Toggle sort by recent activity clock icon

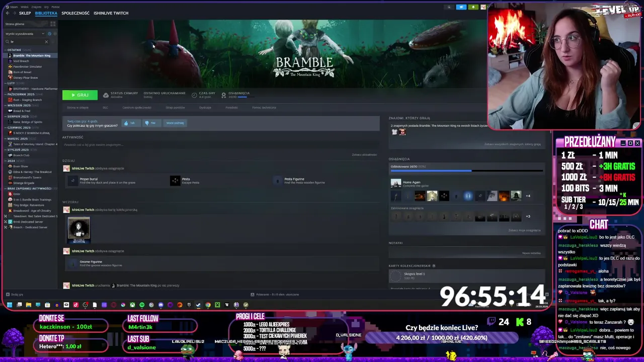coord(50,34)
